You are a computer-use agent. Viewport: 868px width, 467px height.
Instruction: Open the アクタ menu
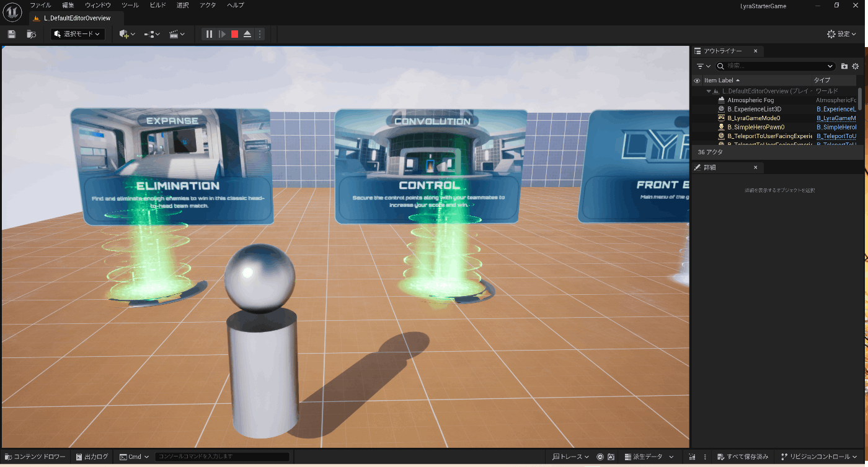click(208, 5)
